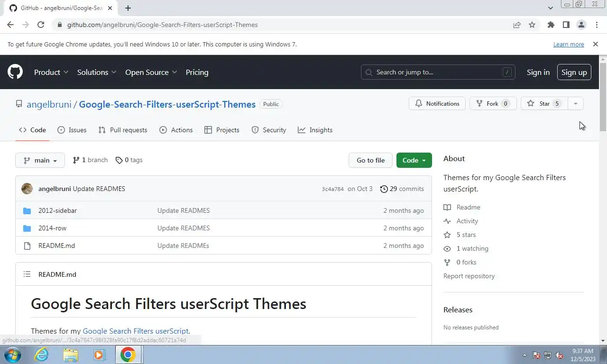Screen dimensions: 607x364
Task: Open media player taskbar icon
Action: (99, 355)
